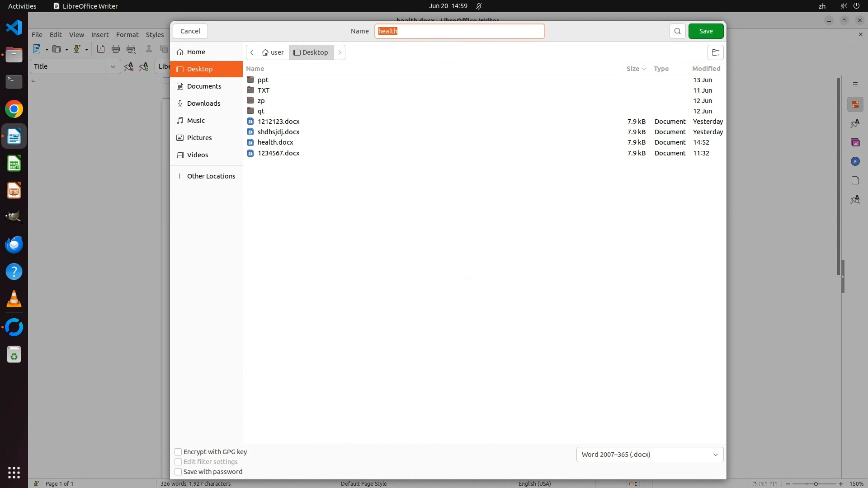Click the create new folder icon
Viewport: 868px width, 488px height.
(x=715, y=52)
